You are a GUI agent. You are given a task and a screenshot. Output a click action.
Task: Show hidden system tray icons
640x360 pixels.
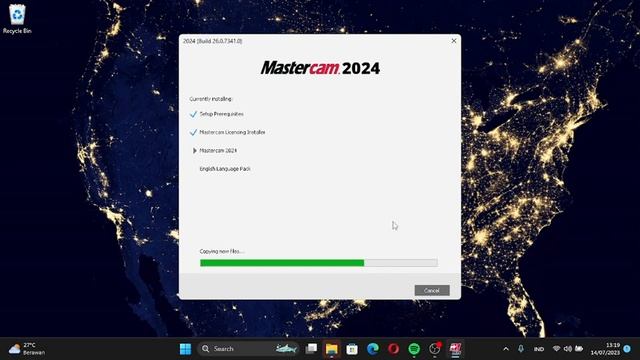(506, 349)
